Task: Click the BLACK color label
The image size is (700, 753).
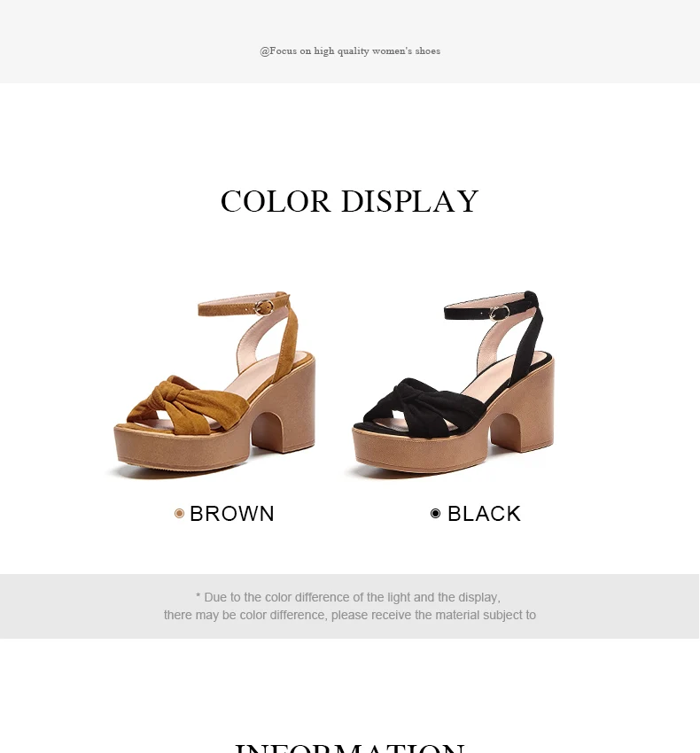Action: [x=485, y=514]
